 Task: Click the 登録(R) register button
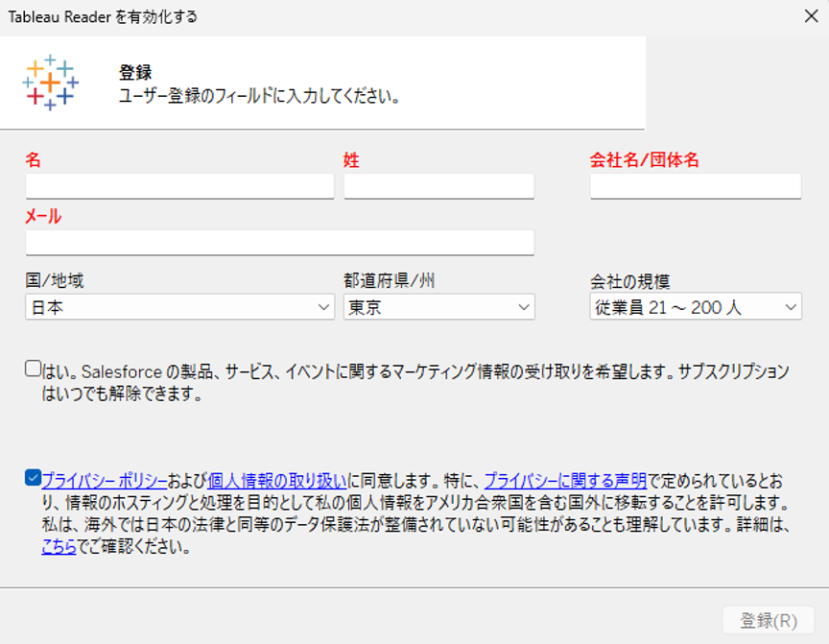[769, 620]
